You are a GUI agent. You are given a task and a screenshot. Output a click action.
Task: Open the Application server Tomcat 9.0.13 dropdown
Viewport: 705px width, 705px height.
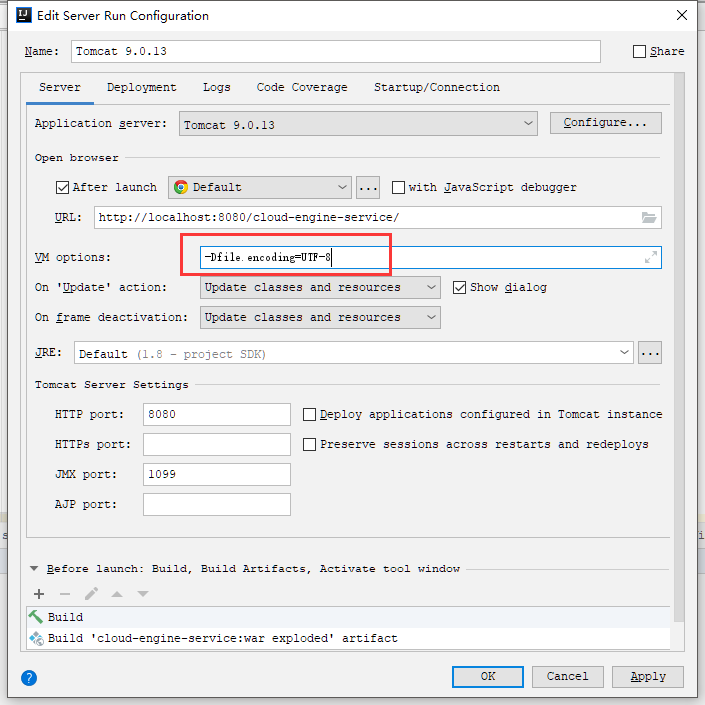click(x=358, y=124)
